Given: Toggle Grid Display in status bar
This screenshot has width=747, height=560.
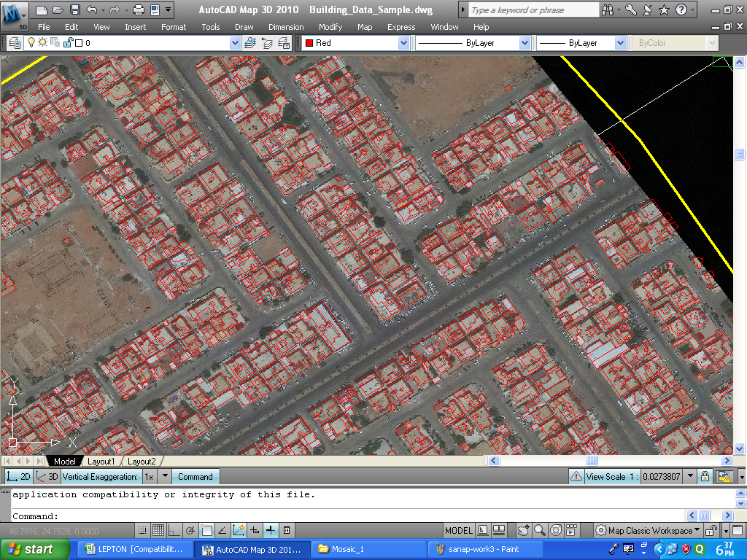Looking at the screenshot, I should point(158,530).
